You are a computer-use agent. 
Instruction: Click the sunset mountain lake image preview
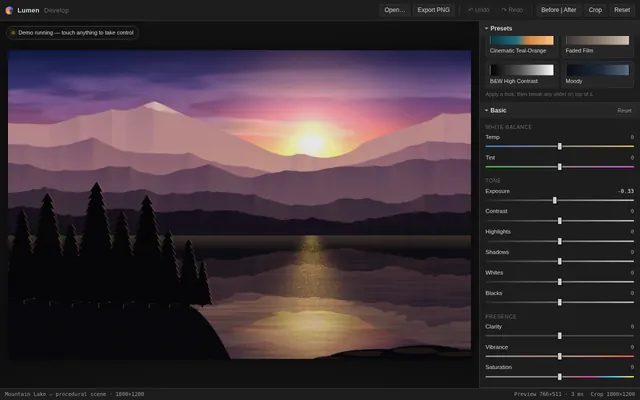(239, 205)
